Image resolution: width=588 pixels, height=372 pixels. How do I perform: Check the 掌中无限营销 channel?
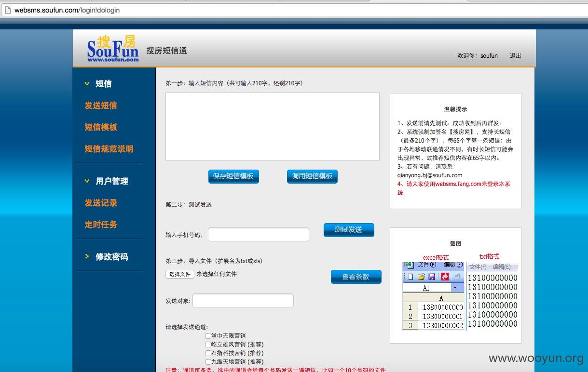[208, 336]
